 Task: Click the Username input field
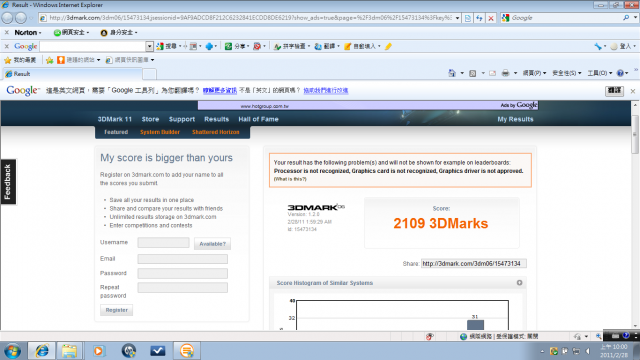tap(163, 242)
